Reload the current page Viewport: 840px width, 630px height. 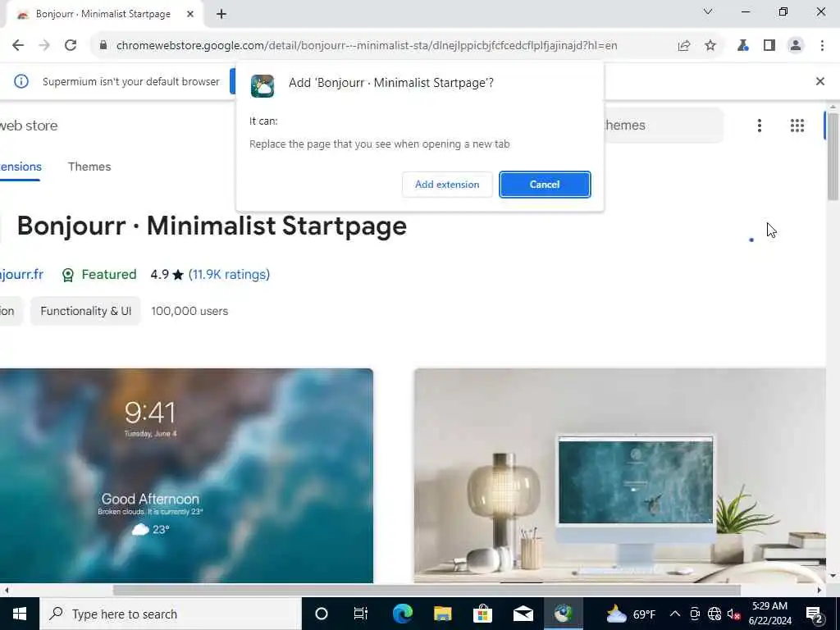(71, 46)
